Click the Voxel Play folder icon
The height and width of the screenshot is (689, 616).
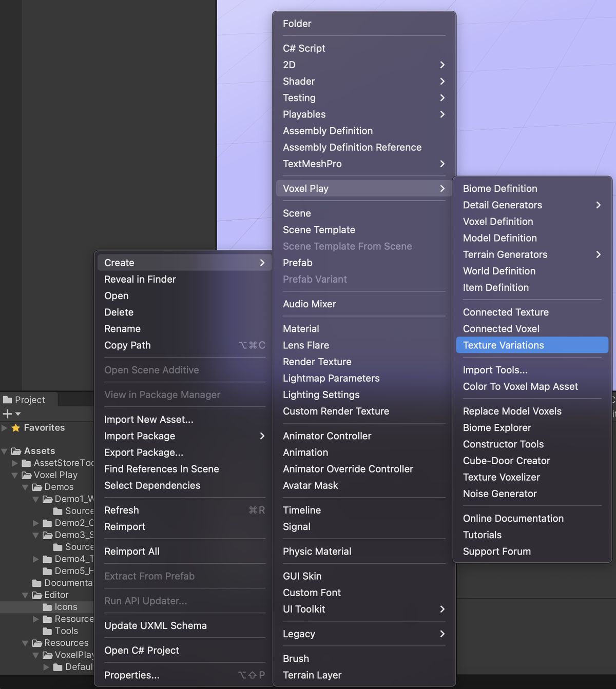(27, 475)
